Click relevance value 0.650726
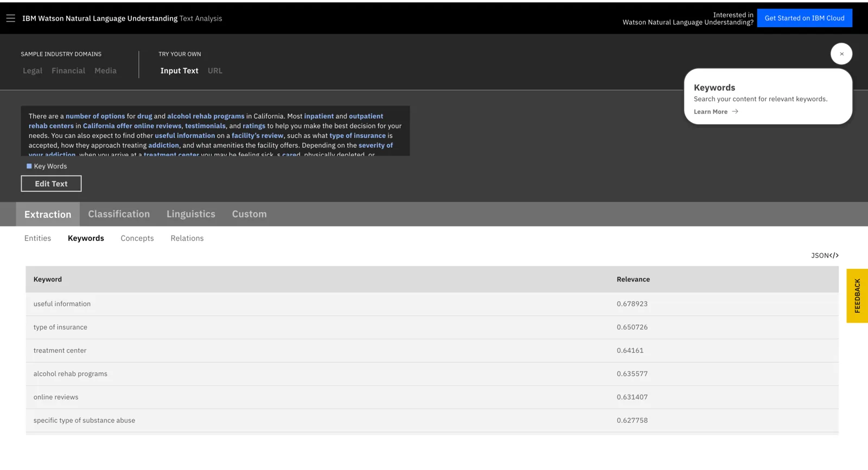The image size is (868, 470). [632, 327]
